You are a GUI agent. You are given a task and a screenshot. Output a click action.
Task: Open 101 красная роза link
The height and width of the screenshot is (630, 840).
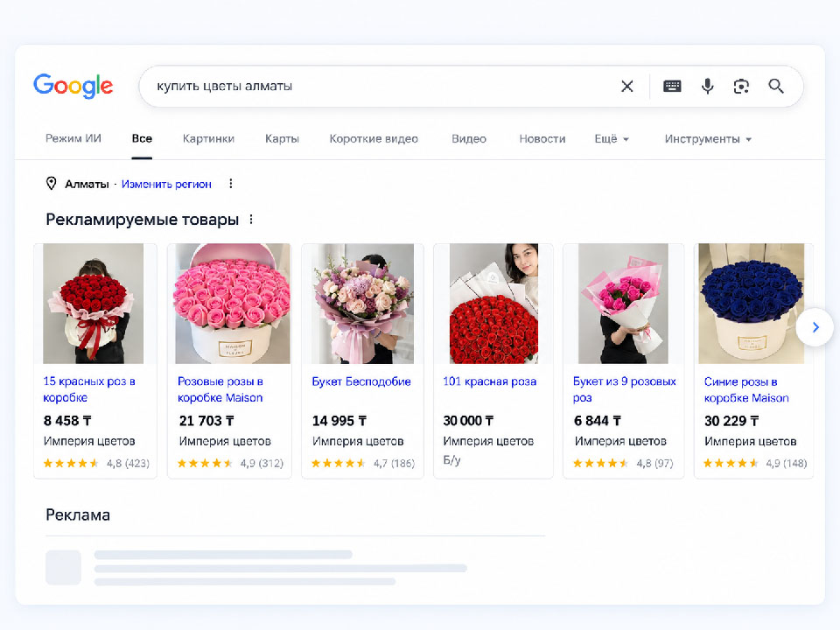tap(490, 381)
